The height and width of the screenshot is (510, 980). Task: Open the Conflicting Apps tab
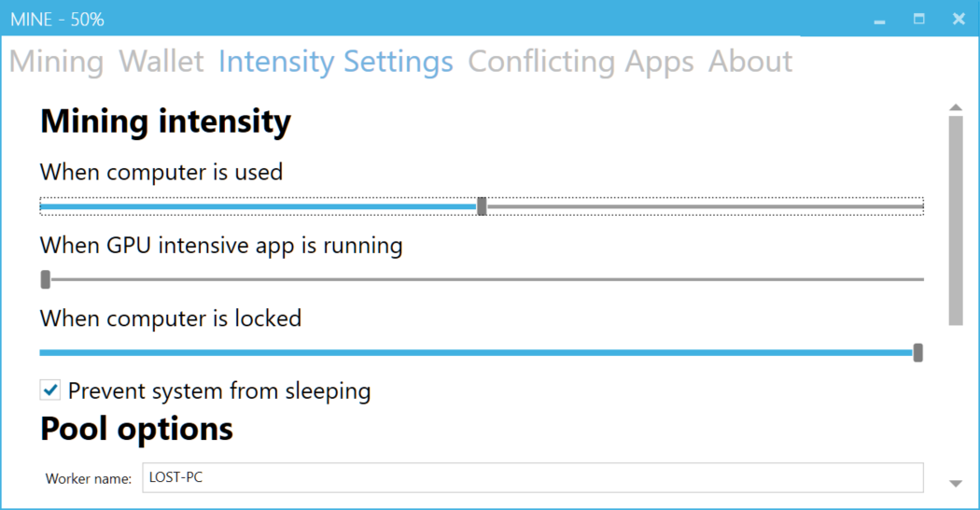point(581,62)
